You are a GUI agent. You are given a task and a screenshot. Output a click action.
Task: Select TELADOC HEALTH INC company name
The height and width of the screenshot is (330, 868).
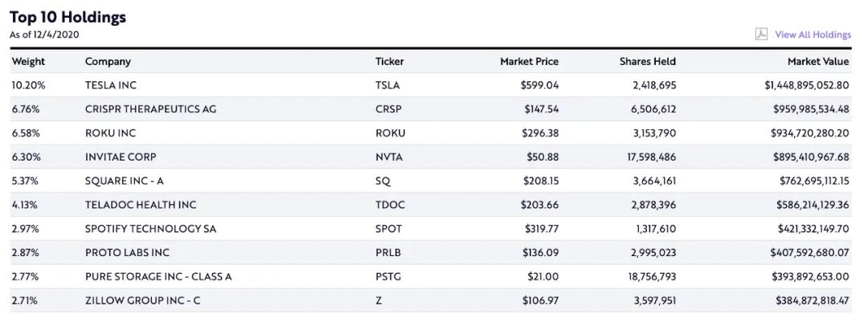click(141, 206)
